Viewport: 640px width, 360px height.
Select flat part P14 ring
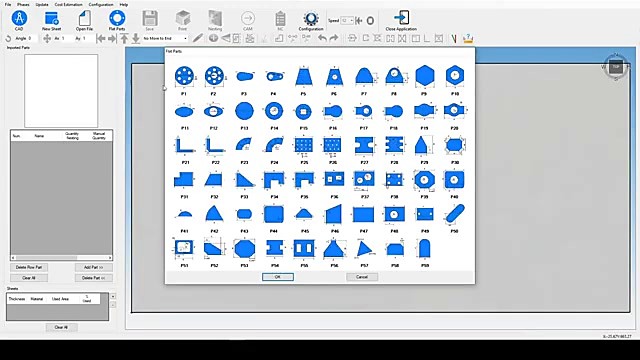(x=274, y=111)
